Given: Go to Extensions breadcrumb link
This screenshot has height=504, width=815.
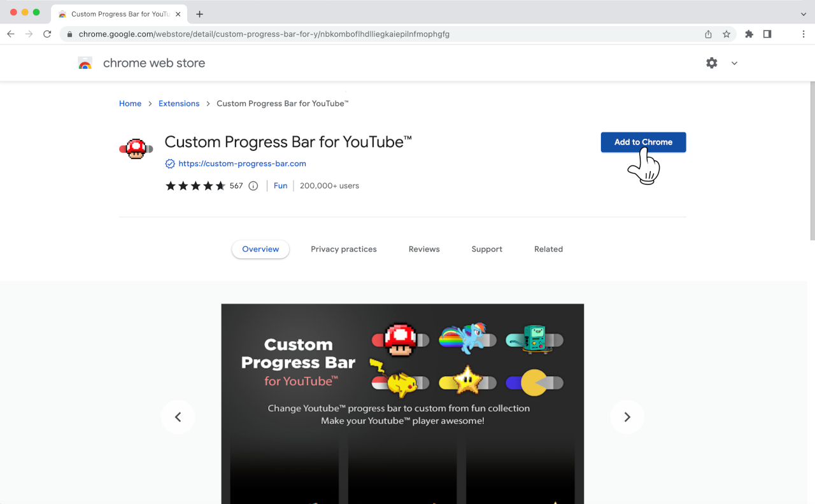Looking at the screenshot, I should pyautogui.click(x=179, y=104).
